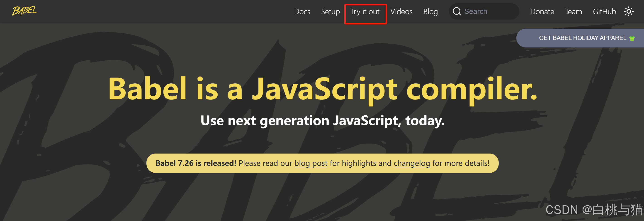Open the Docs menu item
The image size is (644, 221).
click(302, 12)
